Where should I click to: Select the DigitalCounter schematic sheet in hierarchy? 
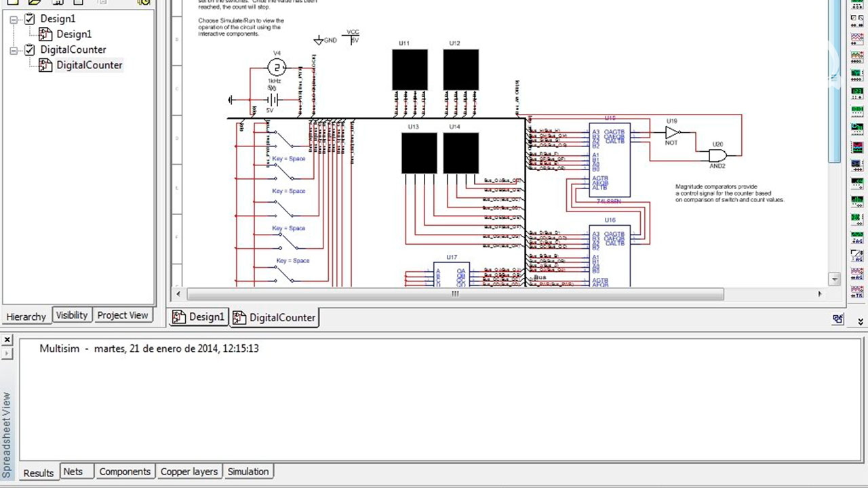point(89,65)
